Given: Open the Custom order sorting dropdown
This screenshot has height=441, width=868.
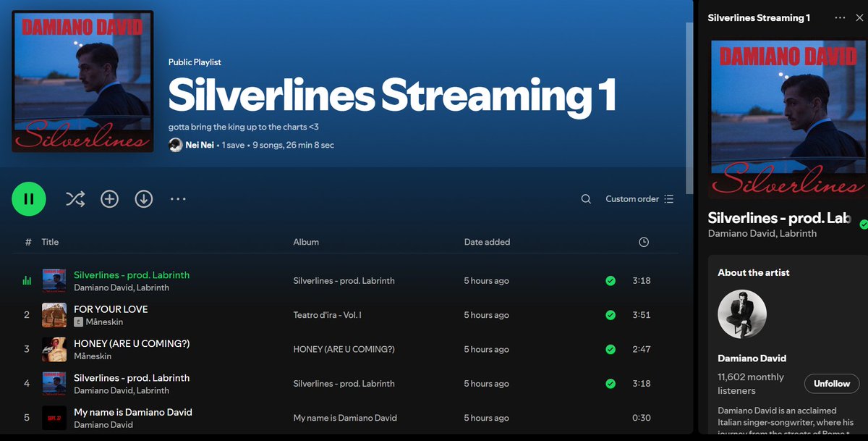Looking at the screenshot, I should 631,198.
